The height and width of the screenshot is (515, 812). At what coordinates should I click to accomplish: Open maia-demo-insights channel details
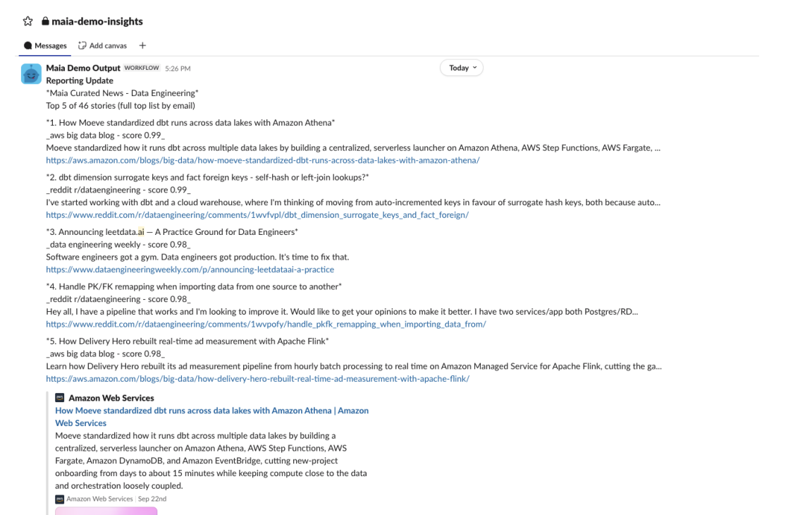pyautogui.click(x=97, y=21)
